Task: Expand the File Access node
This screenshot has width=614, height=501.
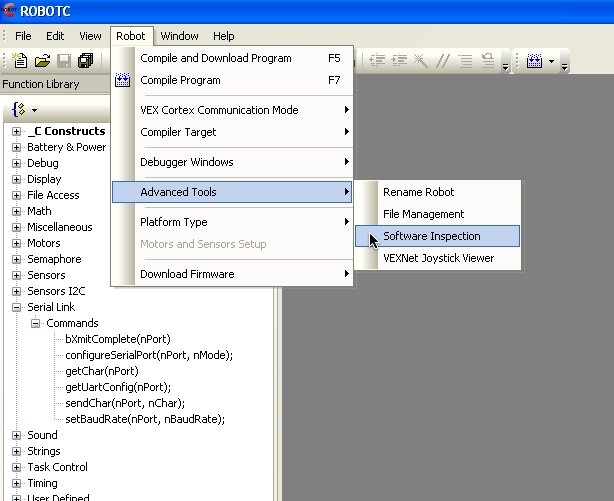Action: pos(16,195)
